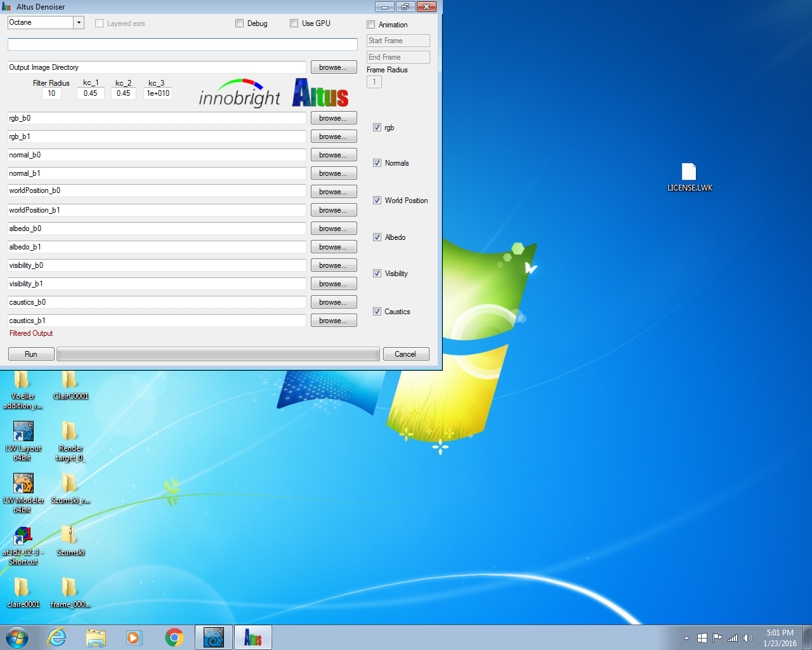812x650 pixels.
Task: Uncheck the World Position checkbox
Action: point(377,201)
